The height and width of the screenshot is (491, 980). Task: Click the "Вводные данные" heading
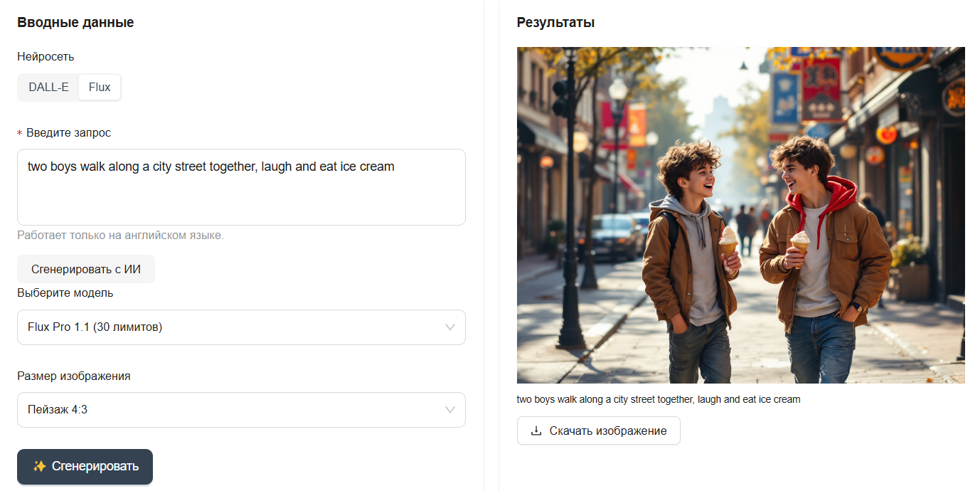(x=75, y=23)
